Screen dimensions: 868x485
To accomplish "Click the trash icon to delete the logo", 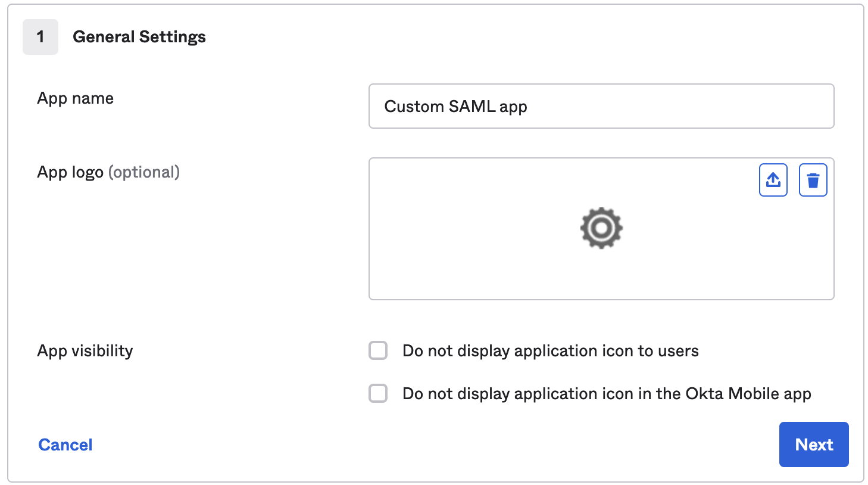I will 813,179.
